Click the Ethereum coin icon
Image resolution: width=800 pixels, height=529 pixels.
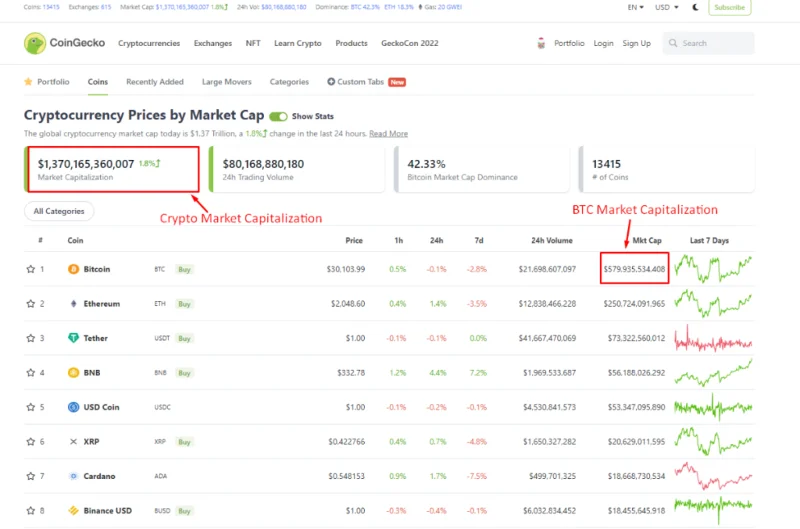pyautogui.click(x=73, y=304)
